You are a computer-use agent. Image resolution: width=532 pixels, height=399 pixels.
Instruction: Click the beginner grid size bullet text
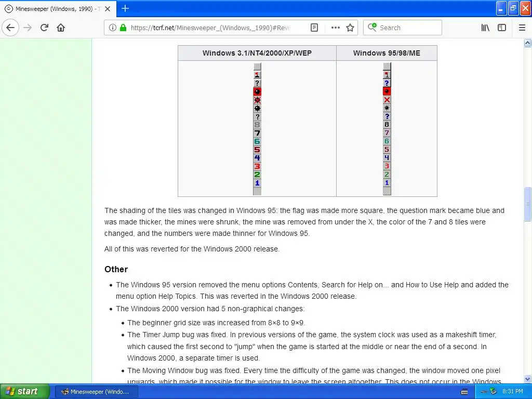tap(216, 322)
